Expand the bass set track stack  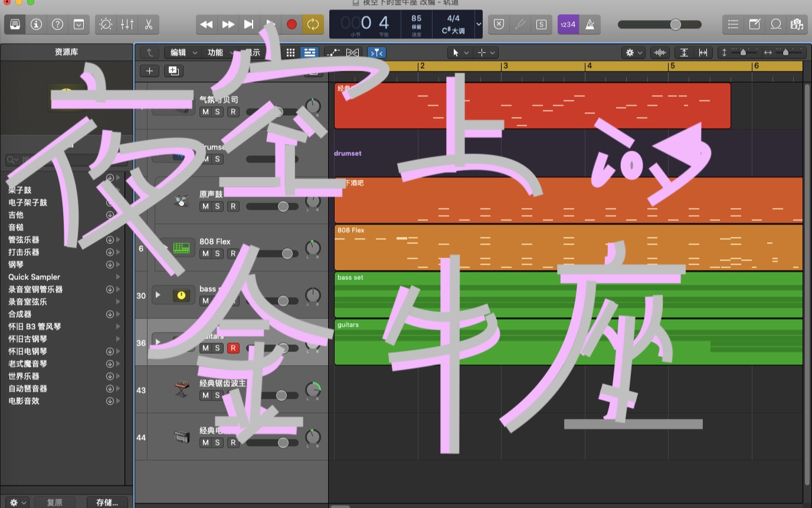(158, 295)
